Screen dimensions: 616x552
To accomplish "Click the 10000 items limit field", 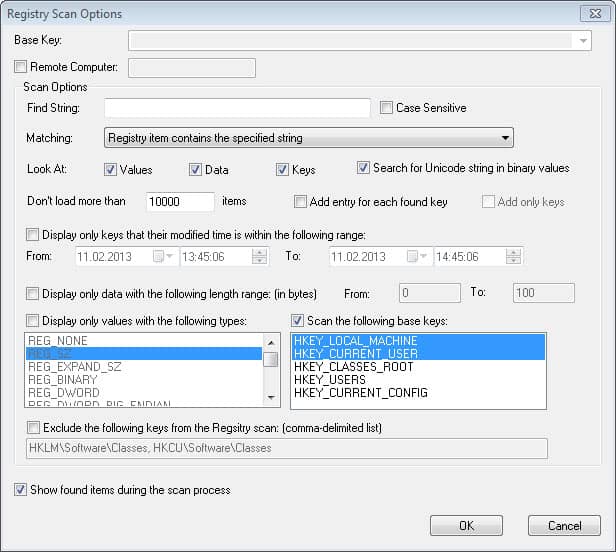I will coord(180,202).
